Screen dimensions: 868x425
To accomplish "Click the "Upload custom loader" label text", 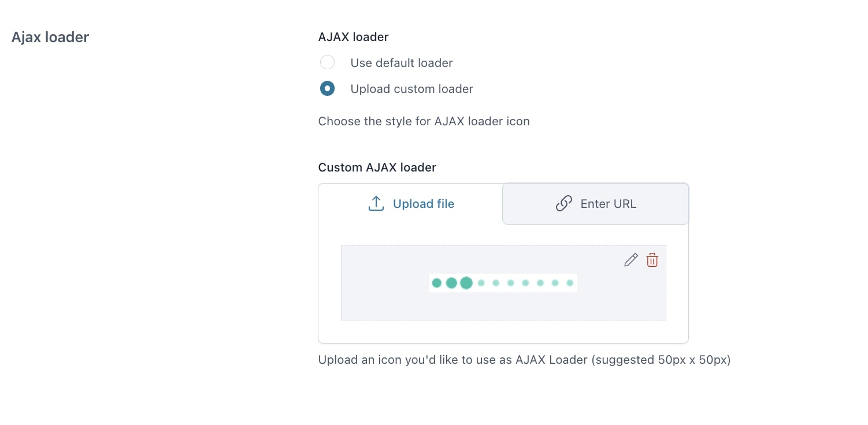I will click(412, 89).
